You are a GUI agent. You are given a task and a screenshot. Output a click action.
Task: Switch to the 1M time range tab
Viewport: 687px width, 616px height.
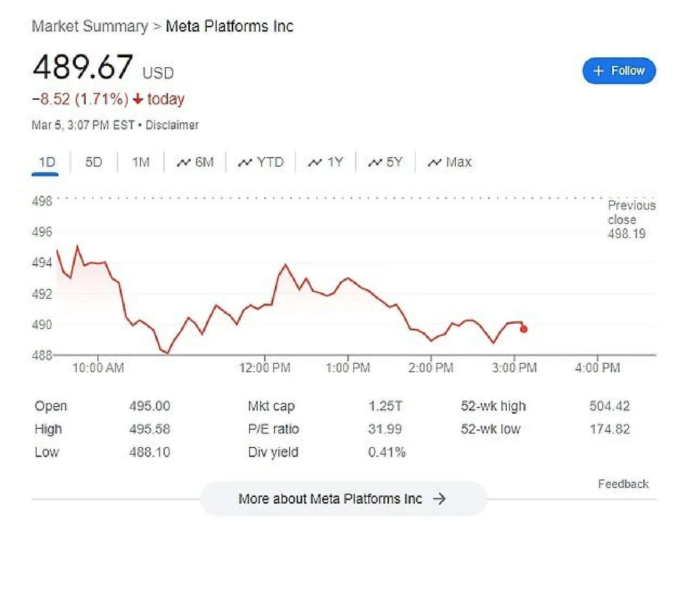140,162
